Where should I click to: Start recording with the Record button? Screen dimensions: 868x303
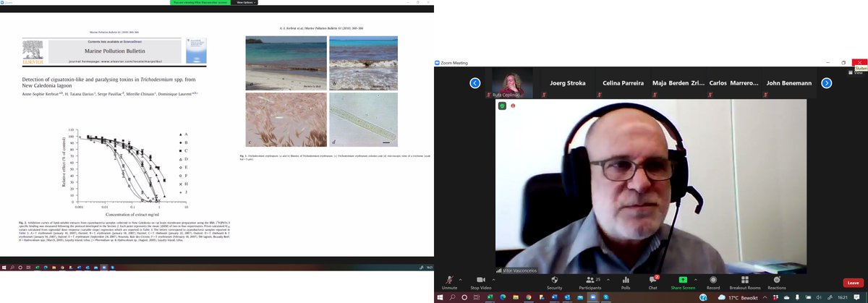pos(713,282)
